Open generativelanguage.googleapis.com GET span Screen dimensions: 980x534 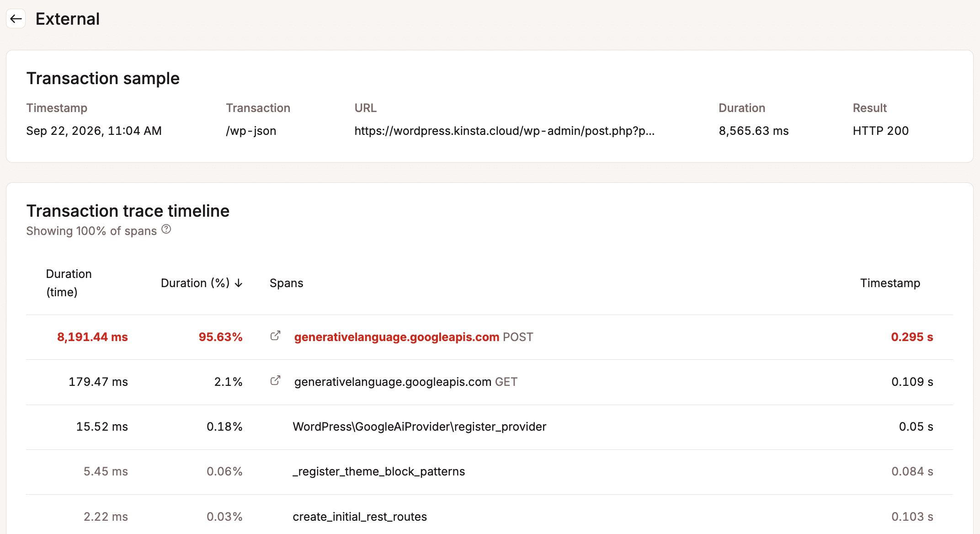(x=406, y=382)
